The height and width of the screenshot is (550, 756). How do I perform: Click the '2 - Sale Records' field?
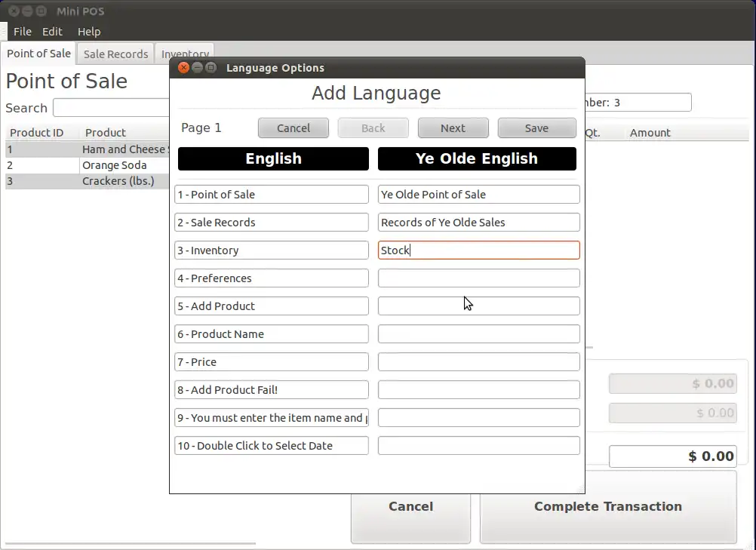272,223
